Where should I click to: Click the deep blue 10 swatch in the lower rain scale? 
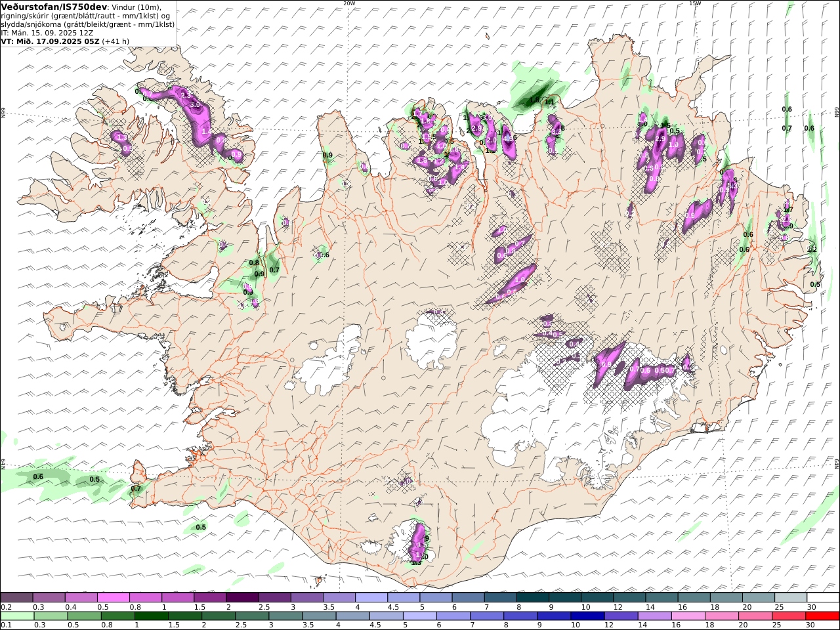click(x=587, y=616)
